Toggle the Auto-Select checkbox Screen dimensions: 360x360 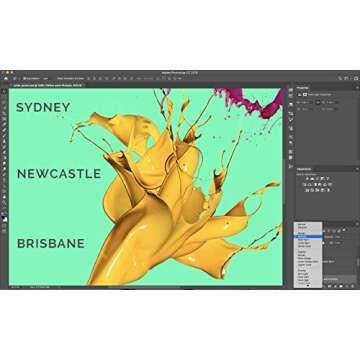(x=25, y=78)
